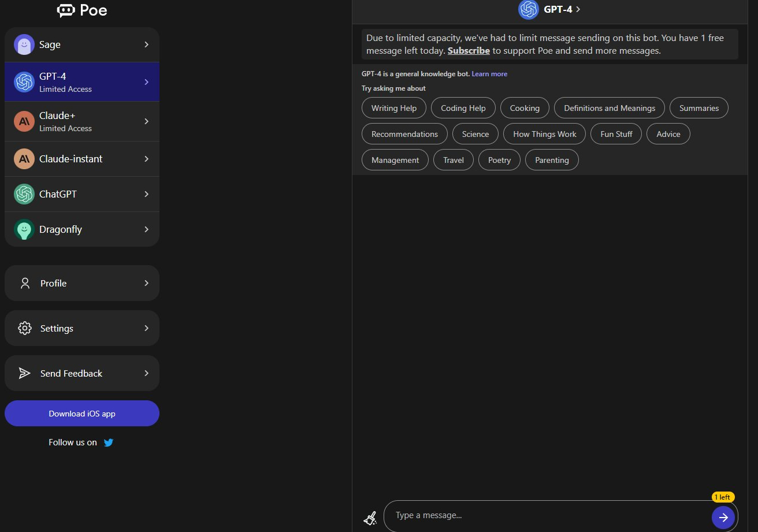Click the Profile person icon

pos(25,283)
